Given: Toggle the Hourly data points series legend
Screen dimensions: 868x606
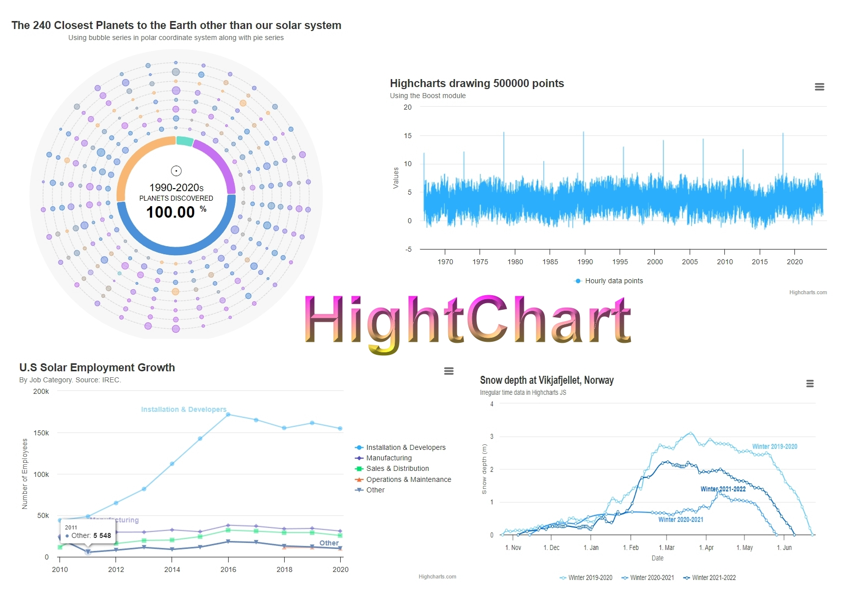Looking at the screenshot, I should coord(608,281).
